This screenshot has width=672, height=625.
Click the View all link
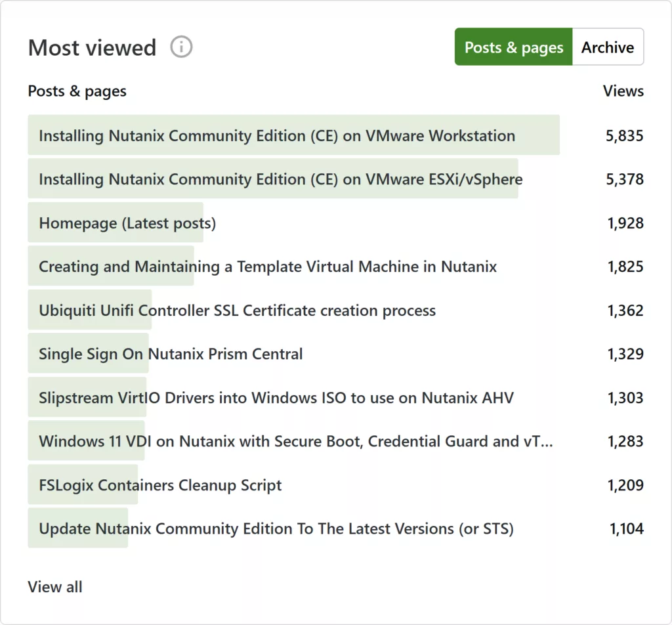pos(55,586)
